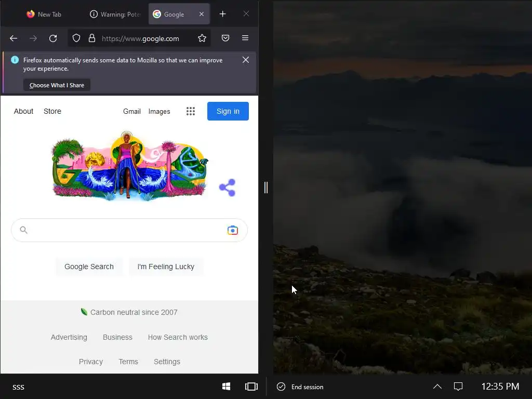Open the tracking protection shield icon

click(x=76, y=38)
